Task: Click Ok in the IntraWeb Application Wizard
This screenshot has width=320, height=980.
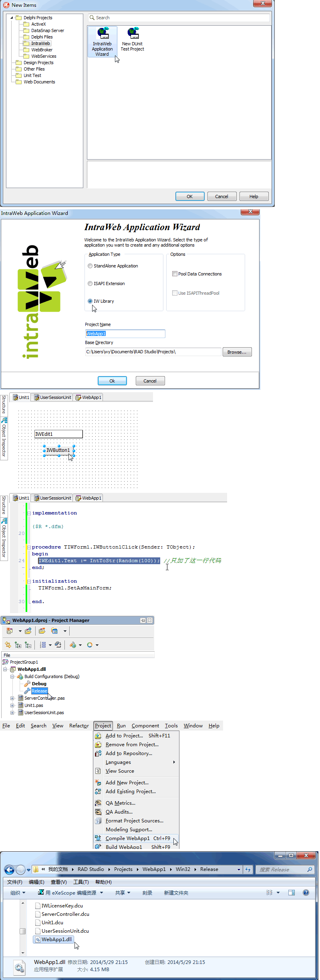Action: coord(112,381)
